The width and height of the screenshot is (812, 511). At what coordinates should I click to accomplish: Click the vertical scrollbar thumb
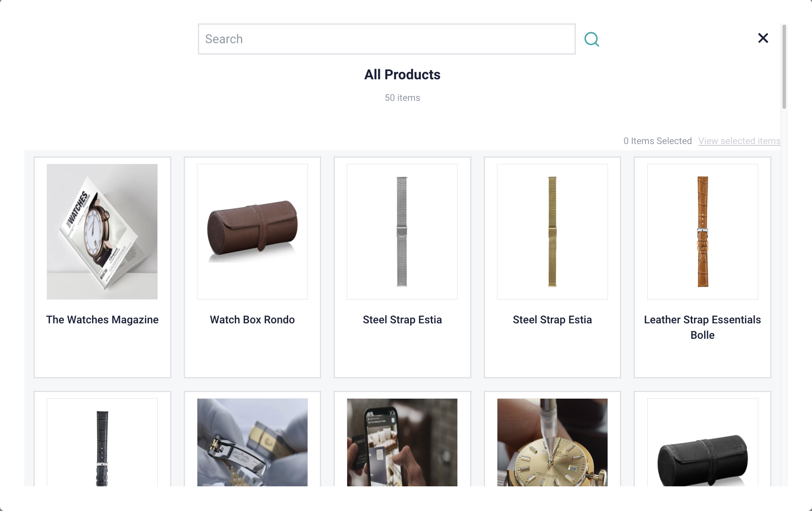(784, 67)
